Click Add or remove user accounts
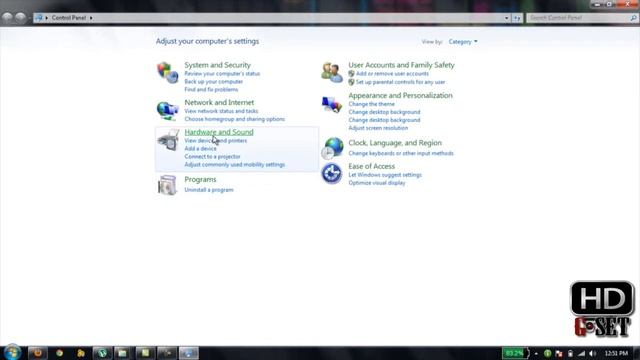Viewport: 640px width, 360px height. tap(392, 74)
